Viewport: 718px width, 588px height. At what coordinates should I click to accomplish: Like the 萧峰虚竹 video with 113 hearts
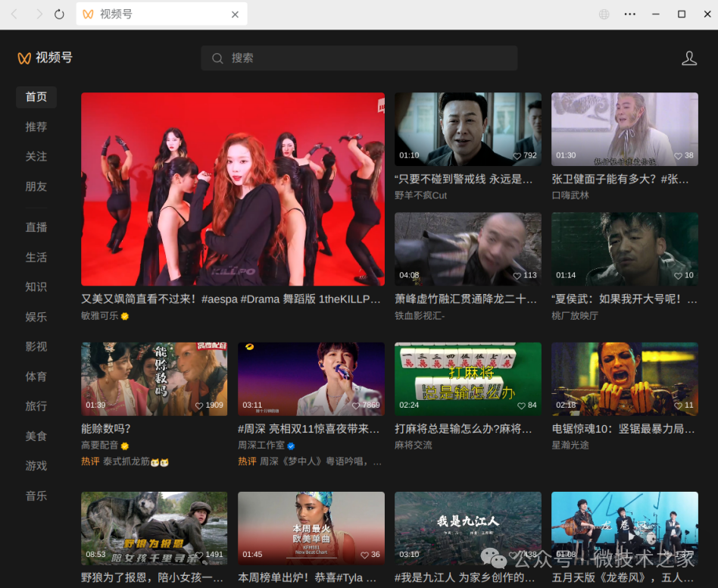point(517,276)
